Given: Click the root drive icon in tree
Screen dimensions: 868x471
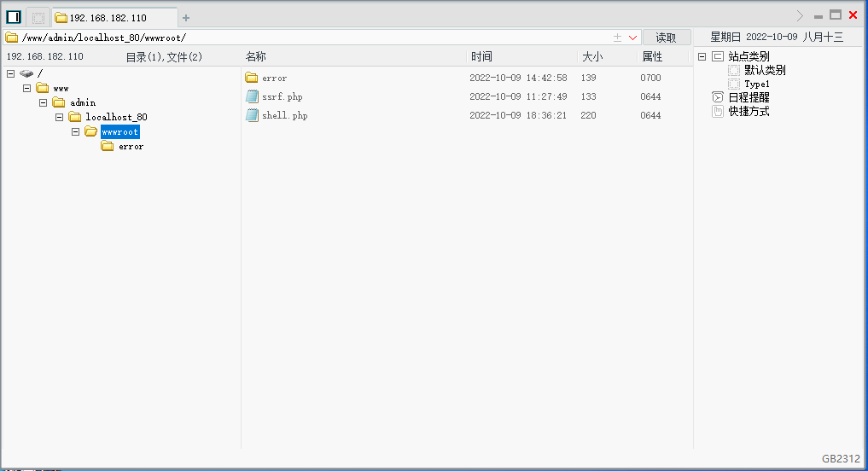Looking at the screenshot, I should click(x=26, y=73).
